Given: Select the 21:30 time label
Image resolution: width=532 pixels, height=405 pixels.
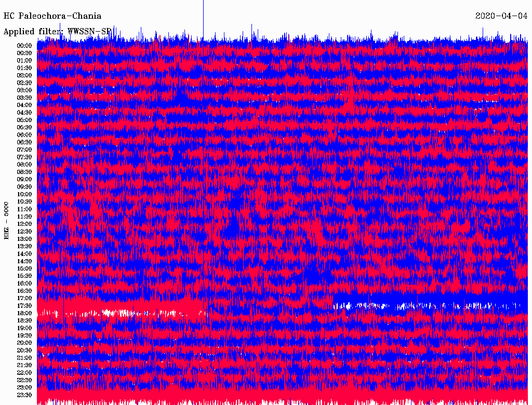Looking at the screenshot, I should click(24, 366).
